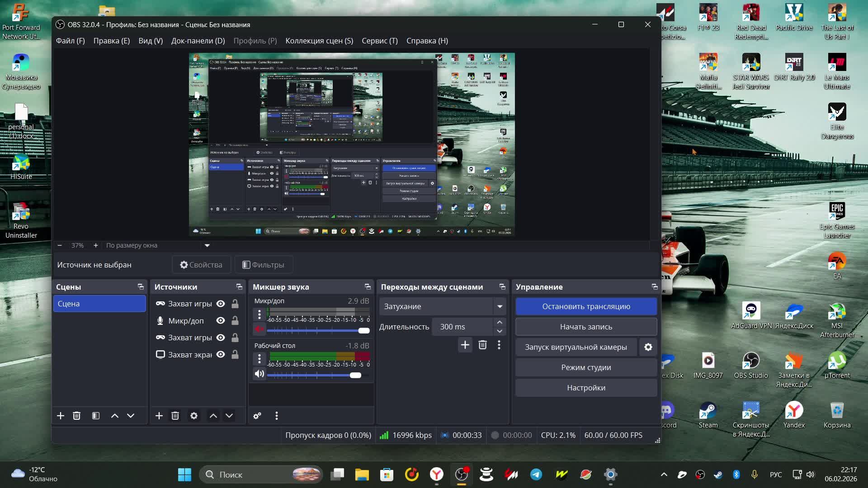Click Начать запись button
Viewport: 868px width, 488px height.
click(586, 327)
